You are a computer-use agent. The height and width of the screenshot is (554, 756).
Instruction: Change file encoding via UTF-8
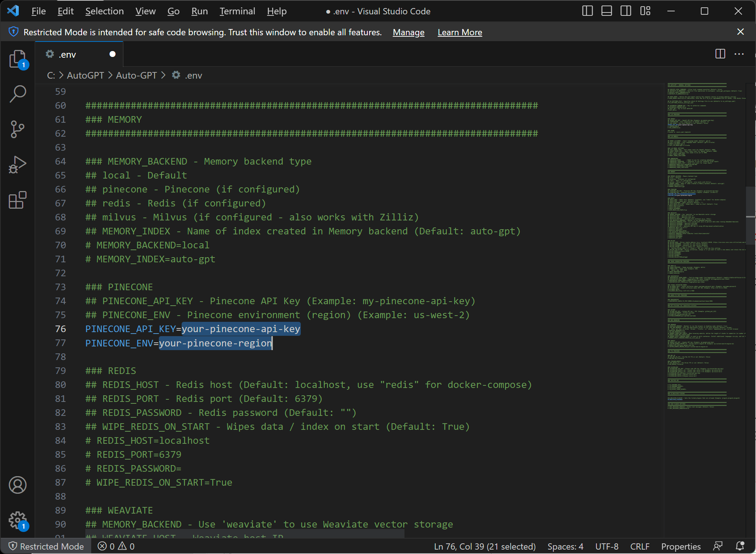[x=607, y=546]
